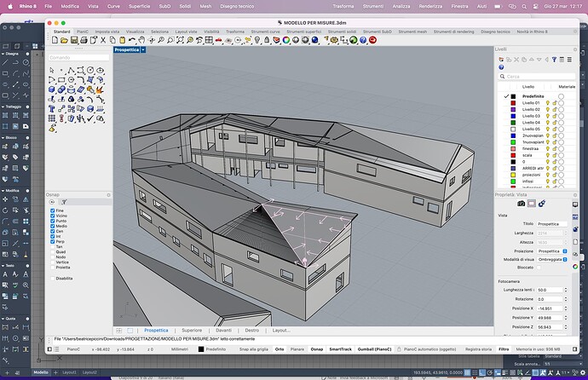Uncheck the Medio osnap checkbox

pyautogui.click(x=53, y=226)
